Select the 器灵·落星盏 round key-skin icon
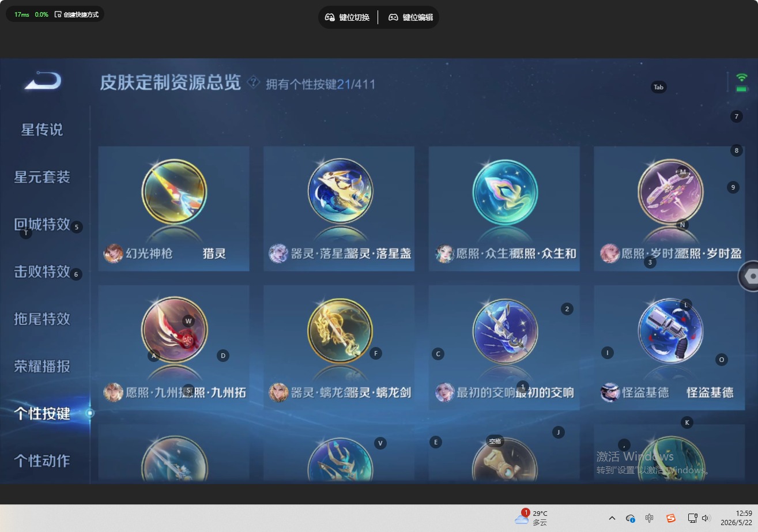 [340, 191]
